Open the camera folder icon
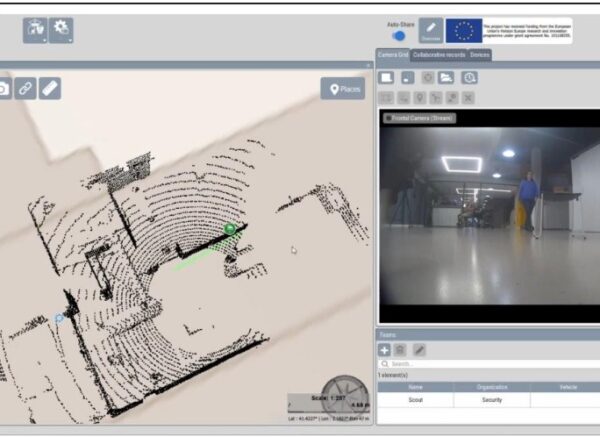Viewport: 600px width, 437px height. [x=446, y=78]
